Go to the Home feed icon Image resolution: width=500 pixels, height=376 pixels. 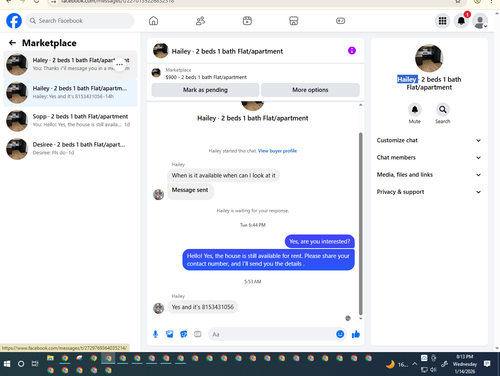click(153, 21)
